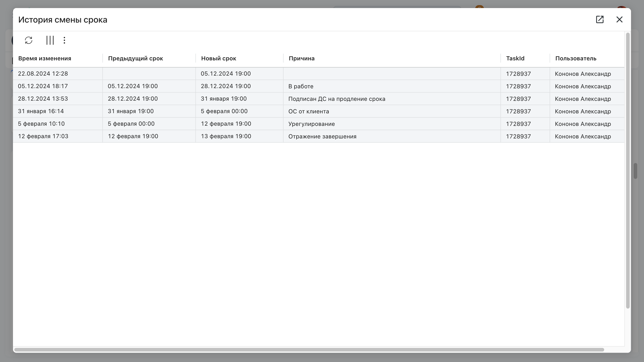
Task: Sort by Новый срок column header
Action: point(219,59)
